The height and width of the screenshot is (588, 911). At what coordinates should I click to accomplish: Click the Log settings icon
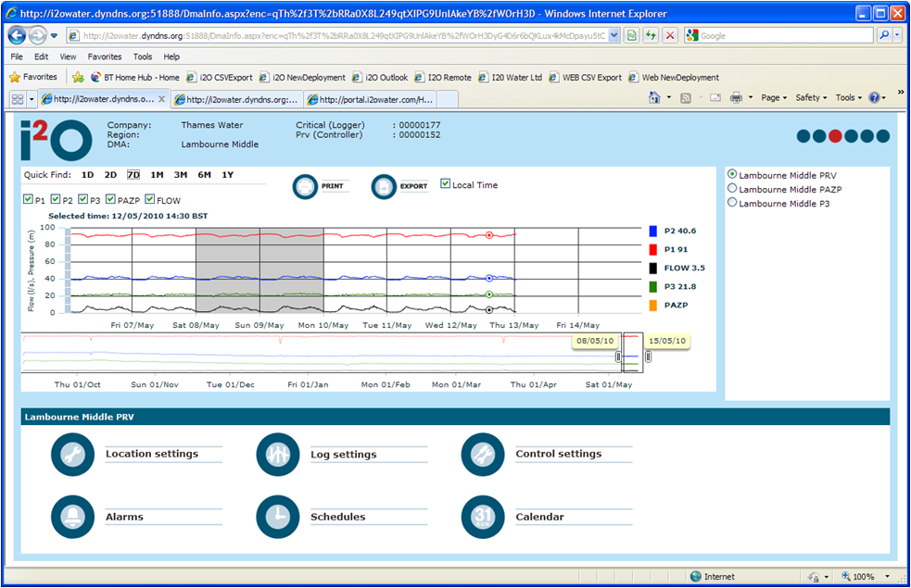pos(275,454)
